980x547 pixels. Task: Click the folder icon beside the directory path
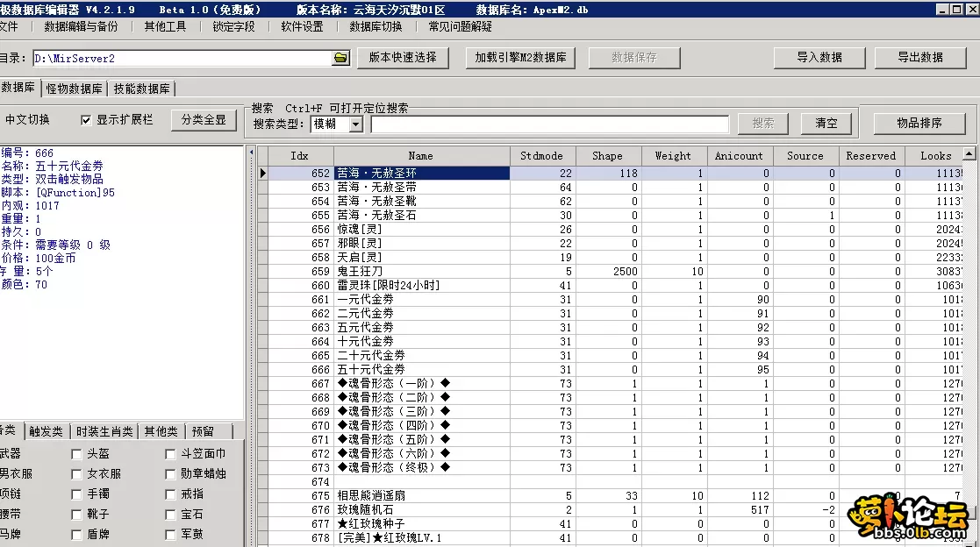click(x=341, y=58)
